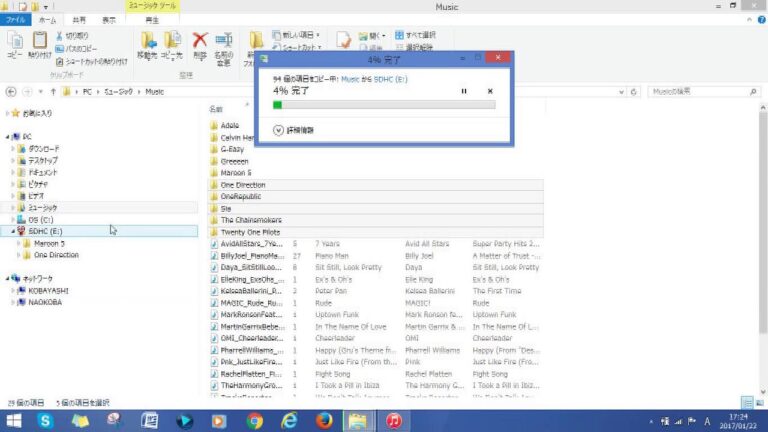Cancel the copy with the X button
Screen dimensions: 768x432
pyautogui.click(x=490, y=91)
